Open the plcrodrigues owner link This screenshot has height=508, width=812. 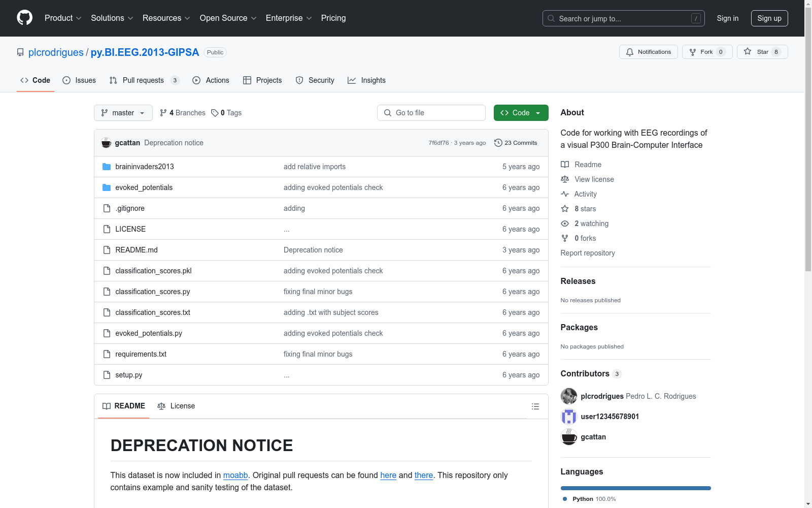(56, 52)
